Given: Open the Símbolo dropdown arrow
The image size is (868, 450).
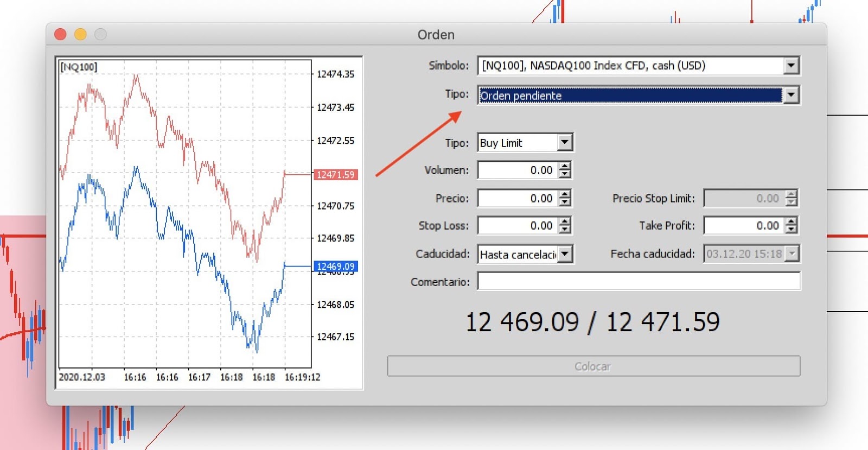Looking at the screenshot, I should 791,66.
